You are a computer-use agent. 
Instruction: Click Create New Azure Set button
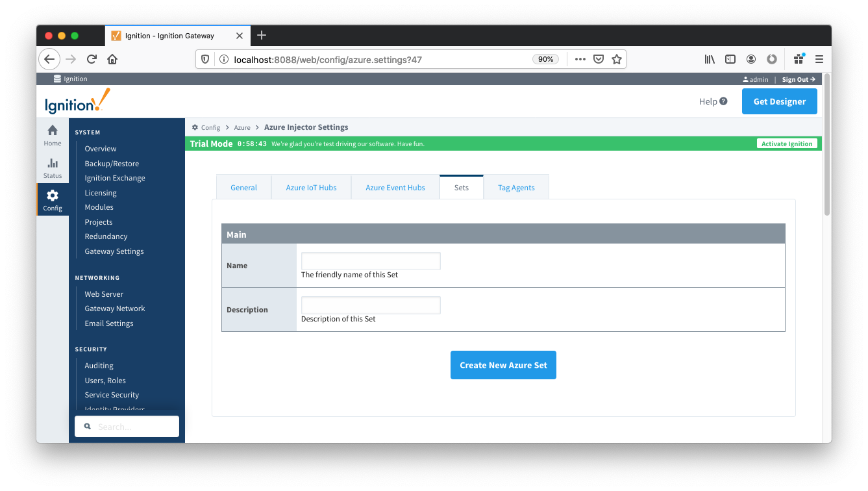(503, 365)
